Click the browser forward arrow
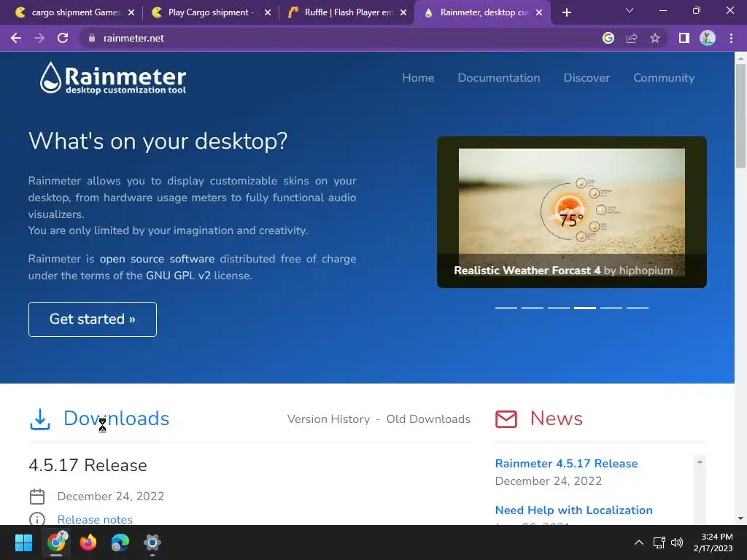The width and height of the screenshot is (747, 560). click(39, 38)
